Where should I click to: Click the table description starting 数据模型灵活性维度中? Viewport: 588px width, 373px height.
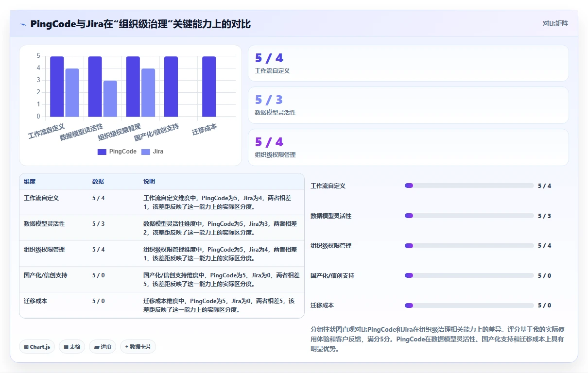(x=220, y=228)
